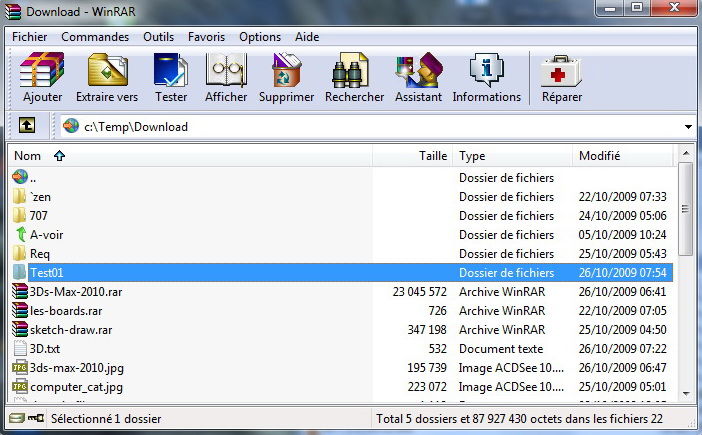Click the WinRAR icon in the title bar
This screenshot has height=435, width=702.
point(13,11)
